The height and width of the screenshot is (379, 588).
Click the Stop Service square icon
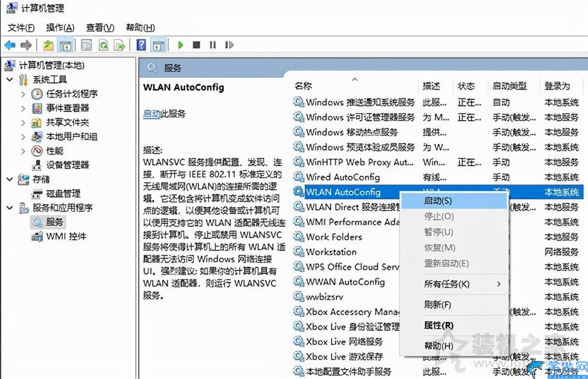[x=197, y=45]
